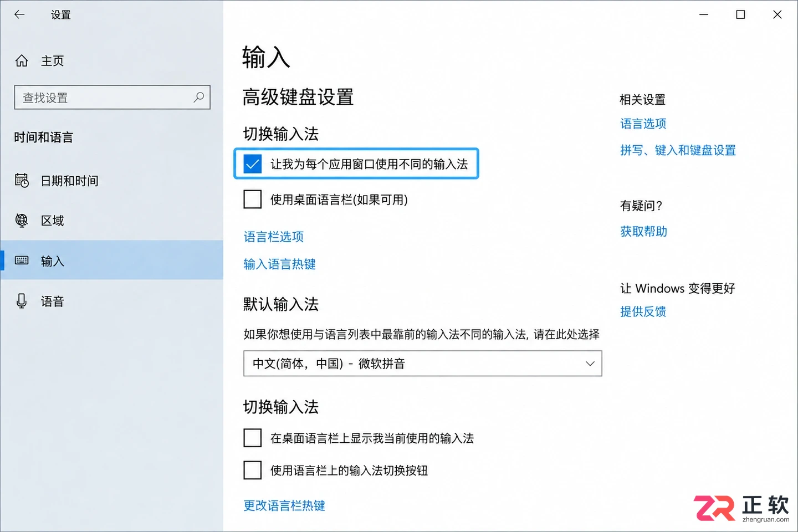Click the 有疑问? heading
The image size is (798, 532).
641,206
